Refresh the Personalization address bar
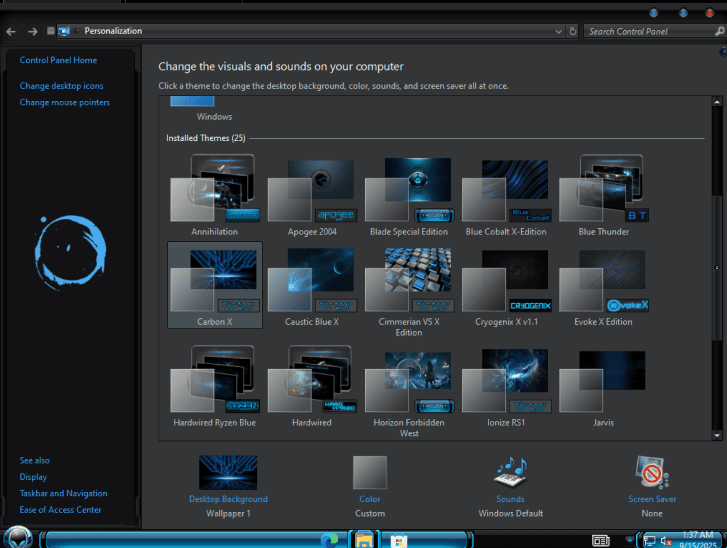This screenshot has width=727, height=548. pyautogui.click(x=573, y=31)
